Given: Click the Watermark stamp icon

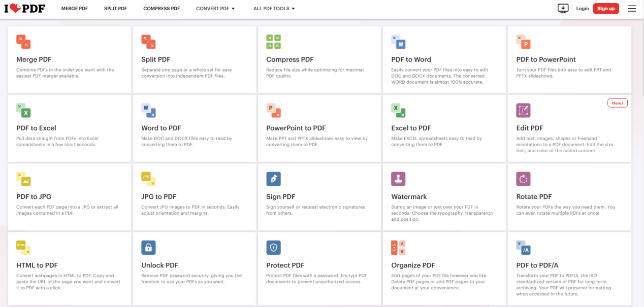Looking at the screenshot, I should point(398,179).
